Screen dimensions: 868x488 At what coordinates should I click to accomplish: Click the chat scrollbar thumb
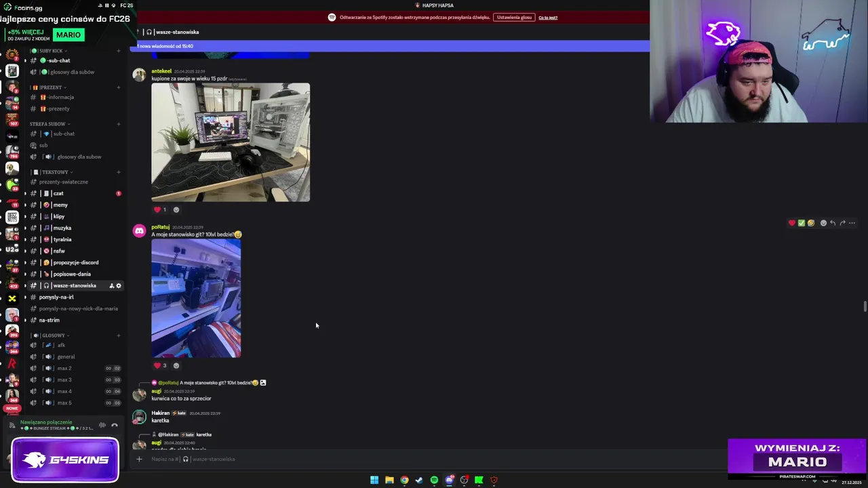(865, 306)
